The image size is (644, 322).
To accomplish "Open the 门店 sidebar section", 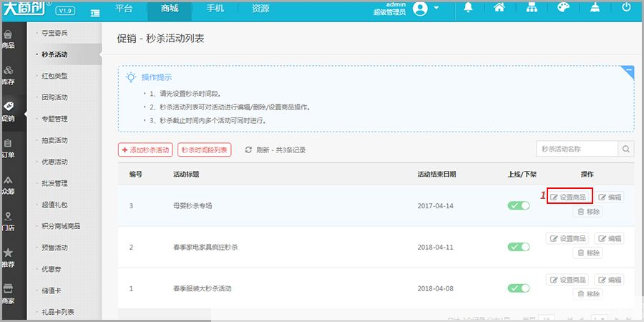I will click(8, 222).
